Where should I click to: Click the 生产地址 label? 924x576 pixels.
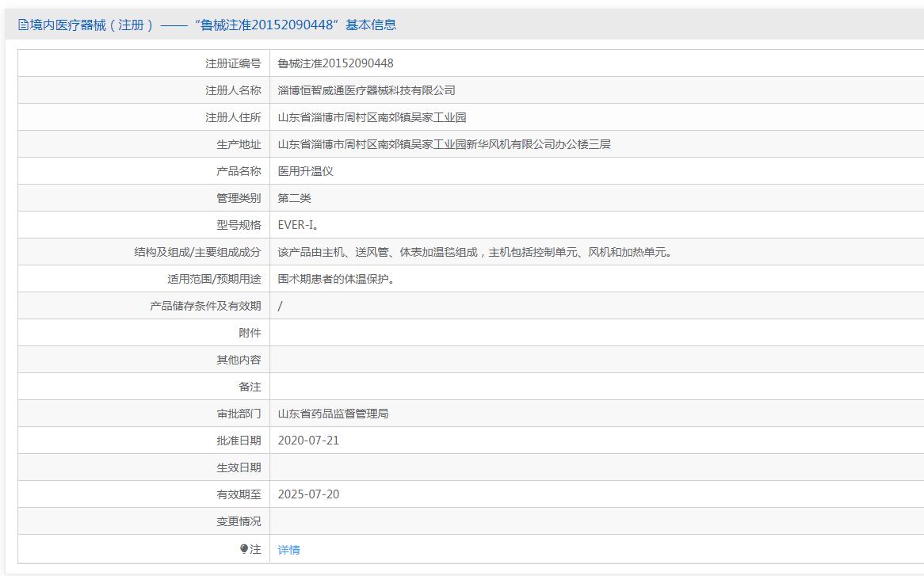[x=239, y=144]
